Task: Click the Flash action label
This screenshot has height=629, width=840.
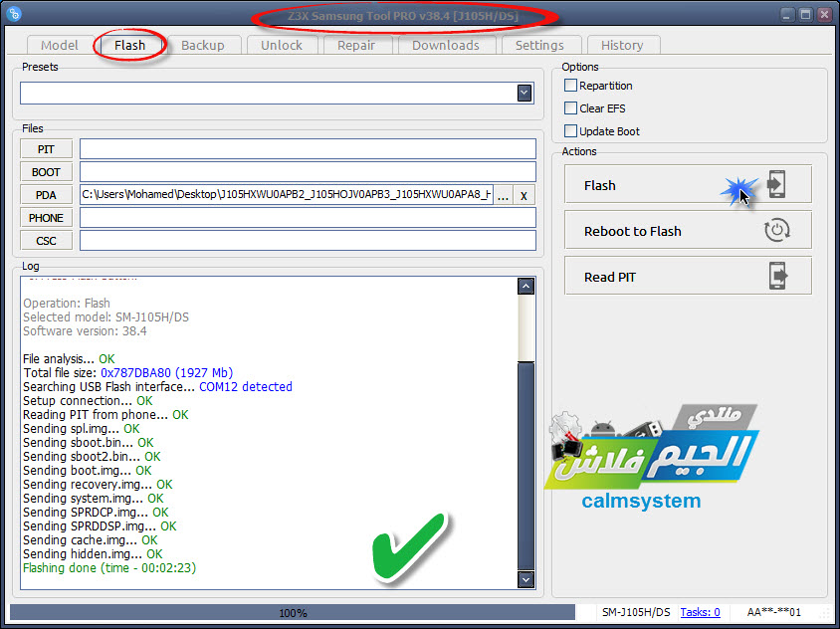Action: tap(600, 185)
